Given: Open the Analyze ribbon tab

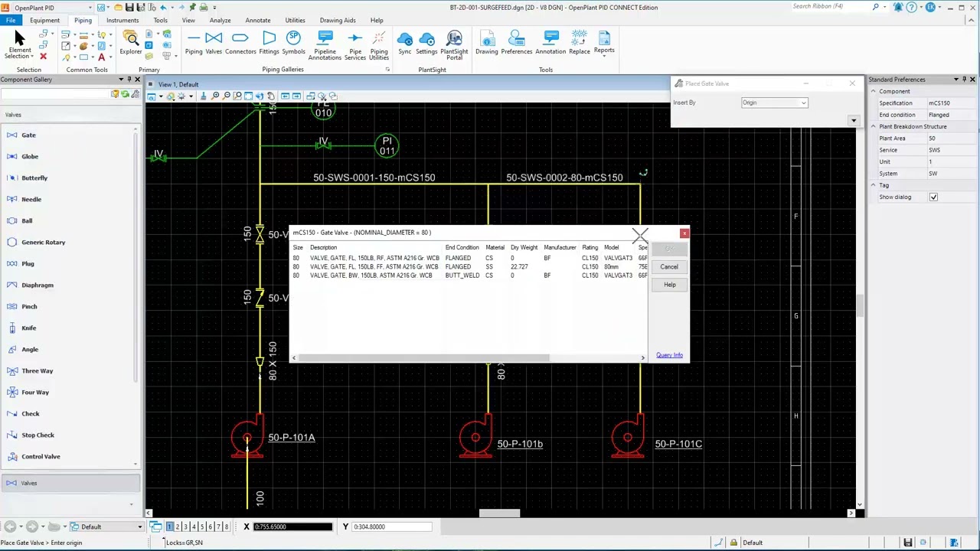Looking at the screenshot, I should click(220, 21).
